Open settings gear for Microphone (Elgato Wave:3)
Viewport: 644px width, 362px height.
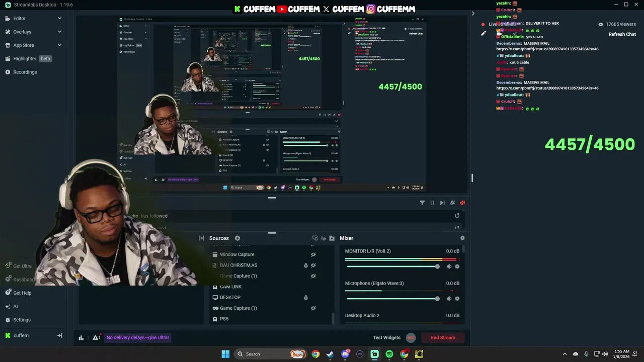point(457,299)
